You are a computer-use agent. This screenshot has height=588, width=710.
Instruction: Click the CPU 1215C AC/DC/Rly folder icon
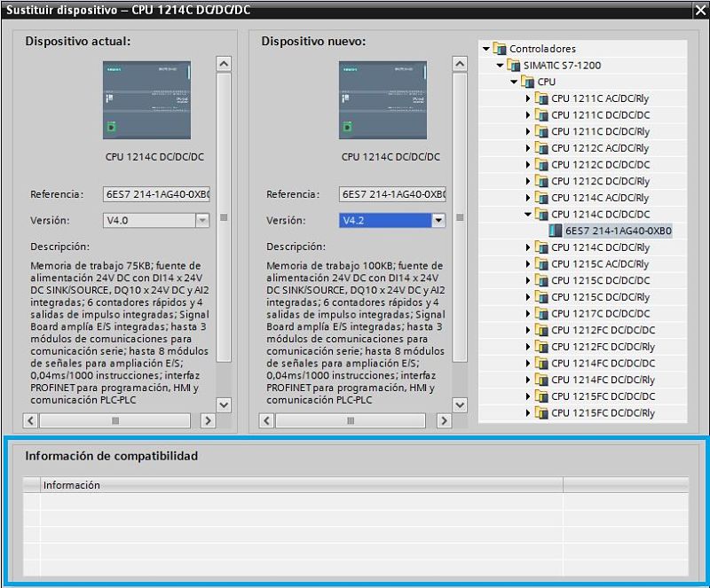click(x=541, y=264)
